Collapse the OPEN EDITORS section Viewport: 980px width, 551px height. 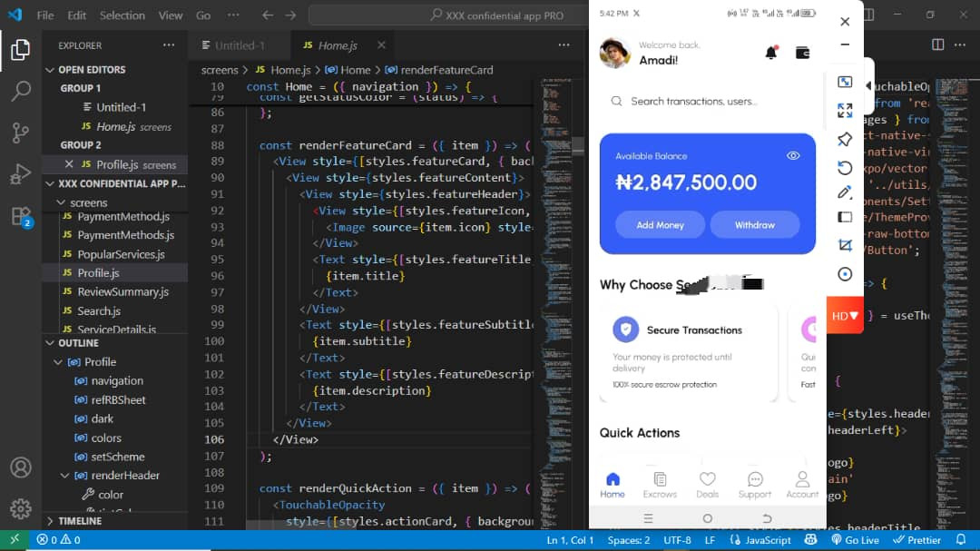click(50, 70)
